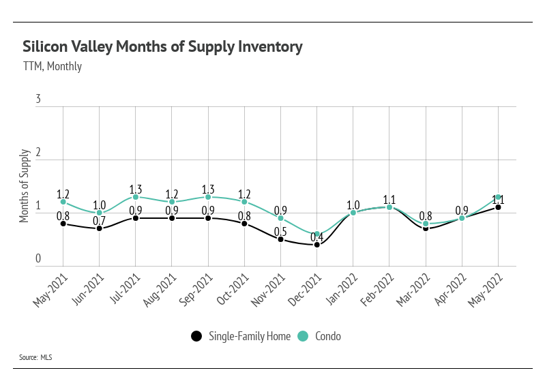This screenshot has height=392, width=545.
Task: Click the Months of Supply y-axis title
Action: 24,186
